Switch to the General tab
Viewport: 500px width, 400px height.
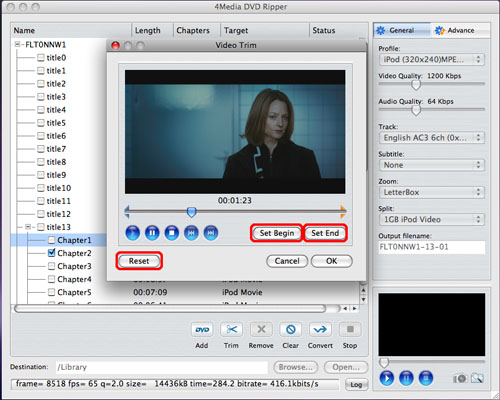point(402,30)
